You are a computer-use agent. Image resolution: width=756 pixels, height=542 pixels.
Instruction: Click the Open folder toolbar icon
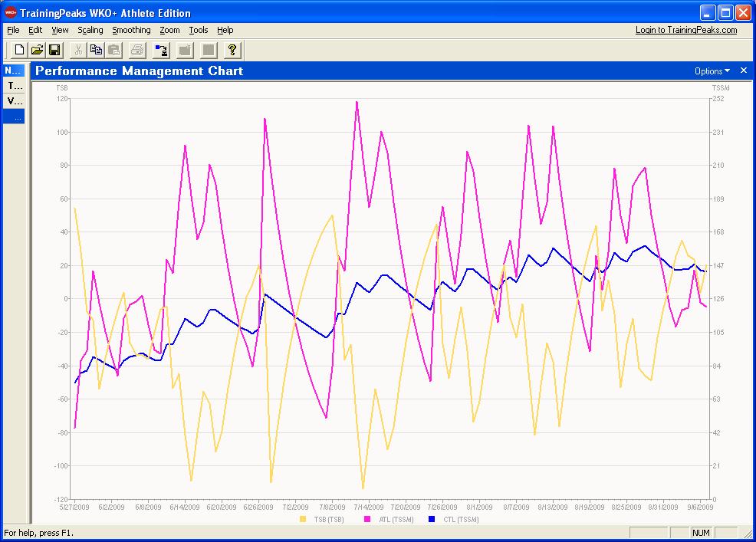tap(37, 50)
